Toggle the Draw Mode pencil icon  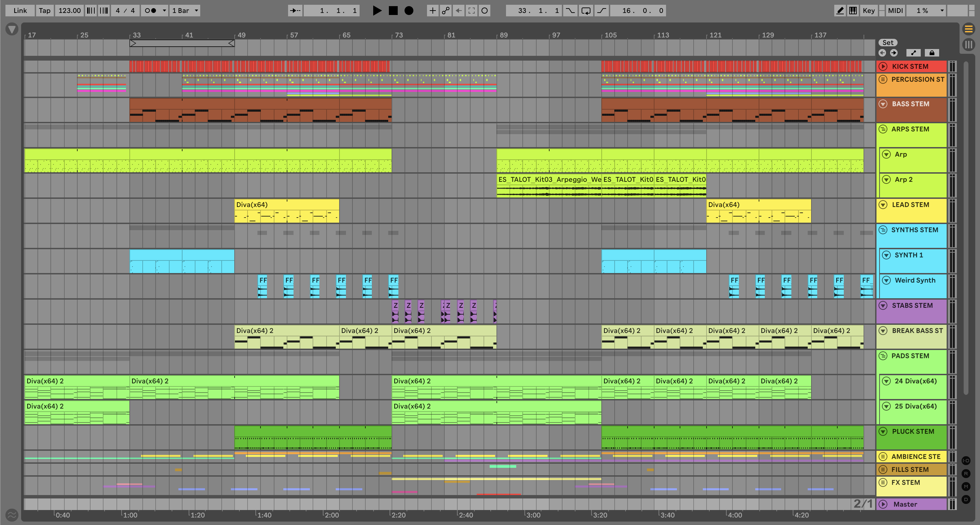pyautogui.click(x=840, y=11)
